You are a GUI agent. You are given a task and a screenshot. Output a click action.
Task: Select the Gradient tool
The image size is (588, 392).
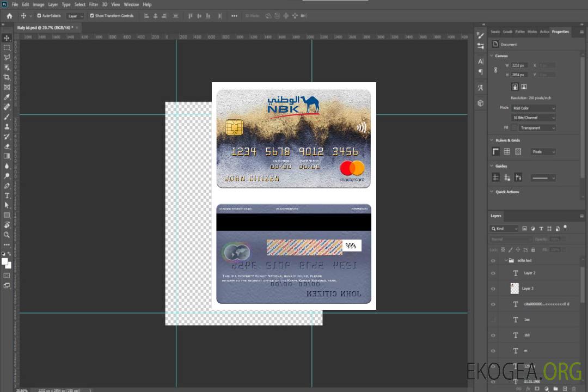[7, 156]
